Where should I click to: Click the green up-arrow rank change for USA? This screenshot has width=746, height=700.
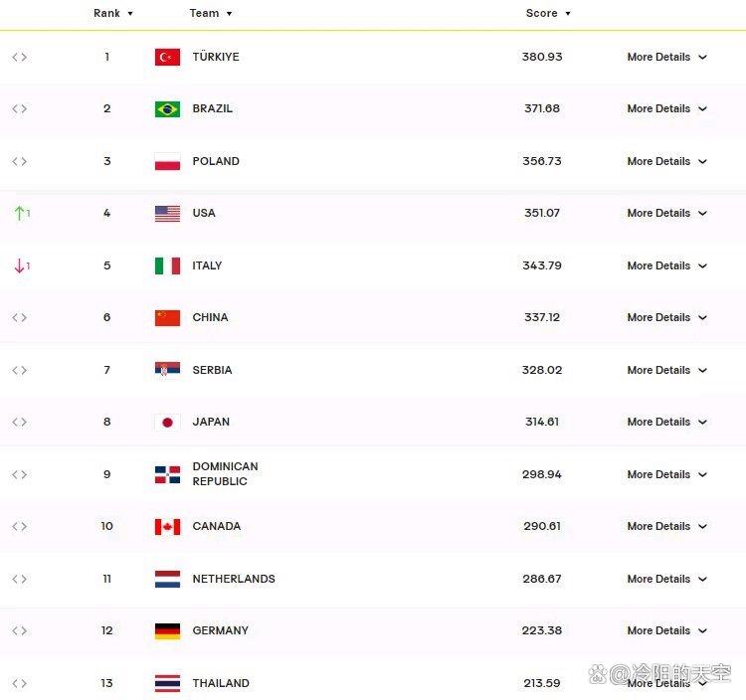click(22, 213)
